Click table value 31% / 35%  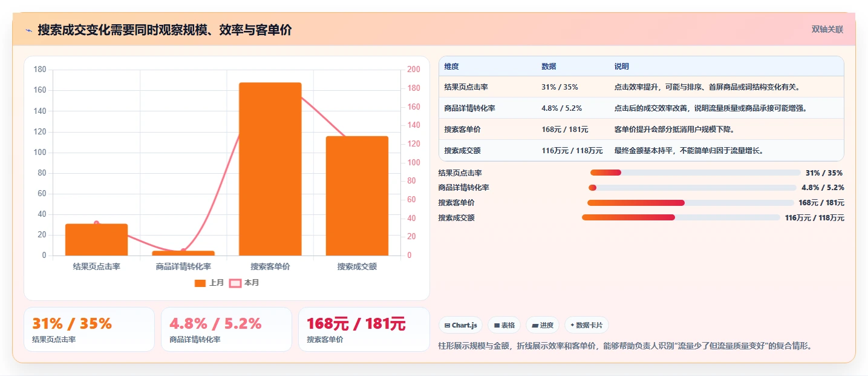pos(560,87)
